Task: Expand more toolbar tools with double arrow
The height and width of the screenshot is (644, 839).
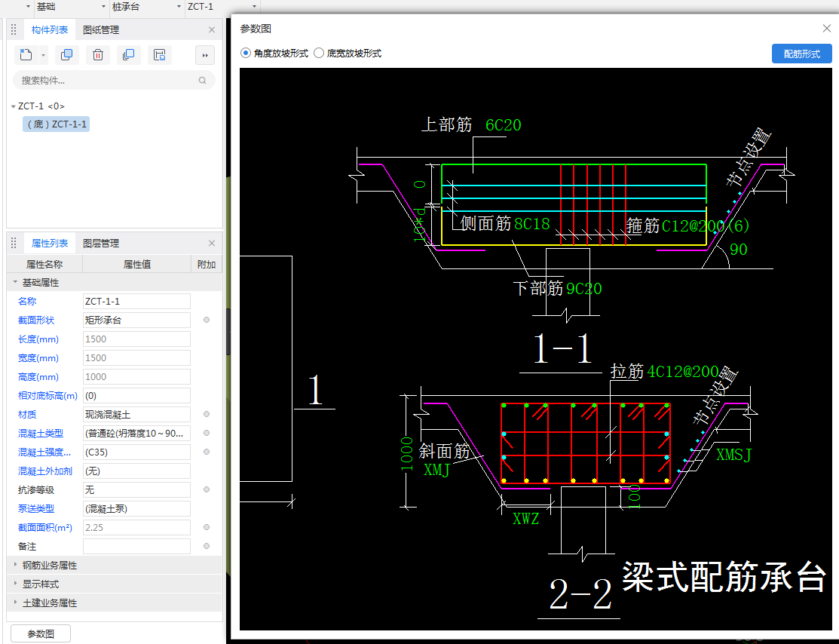Action: (x=205, y=55)
